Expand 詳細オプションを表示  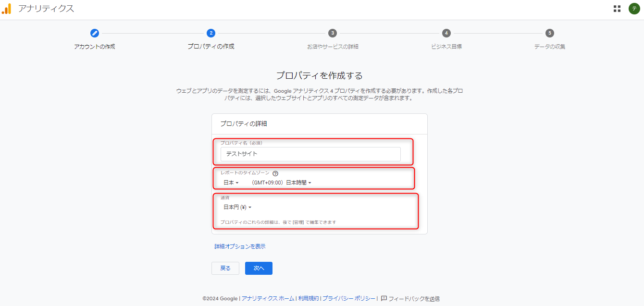click(240, 246)
